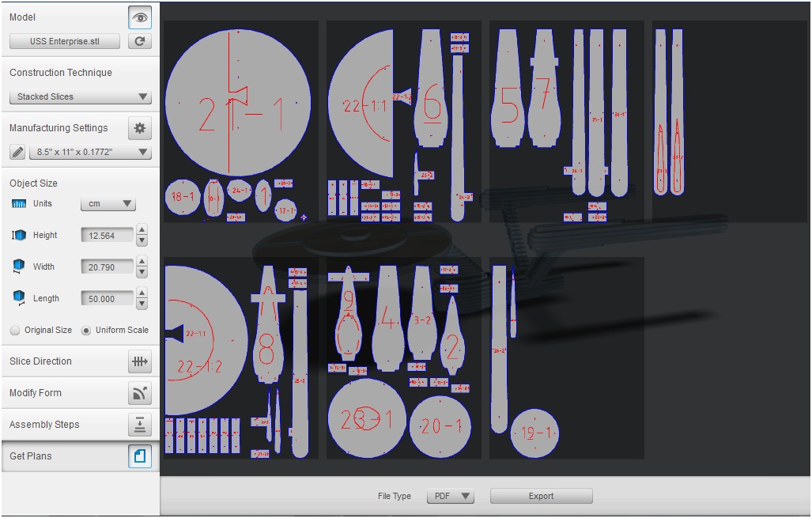
Task: Open Manufacturing Settings gear icon
Action: 140,128
